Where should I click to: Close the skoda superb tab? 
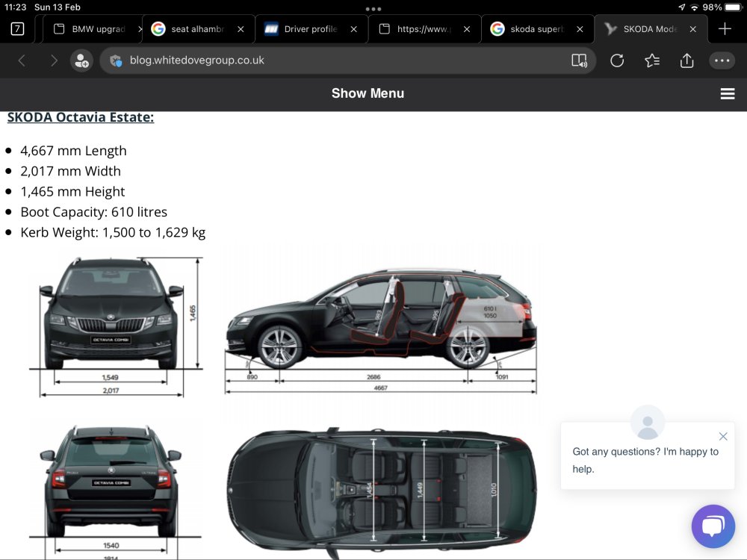coord(580,29)
